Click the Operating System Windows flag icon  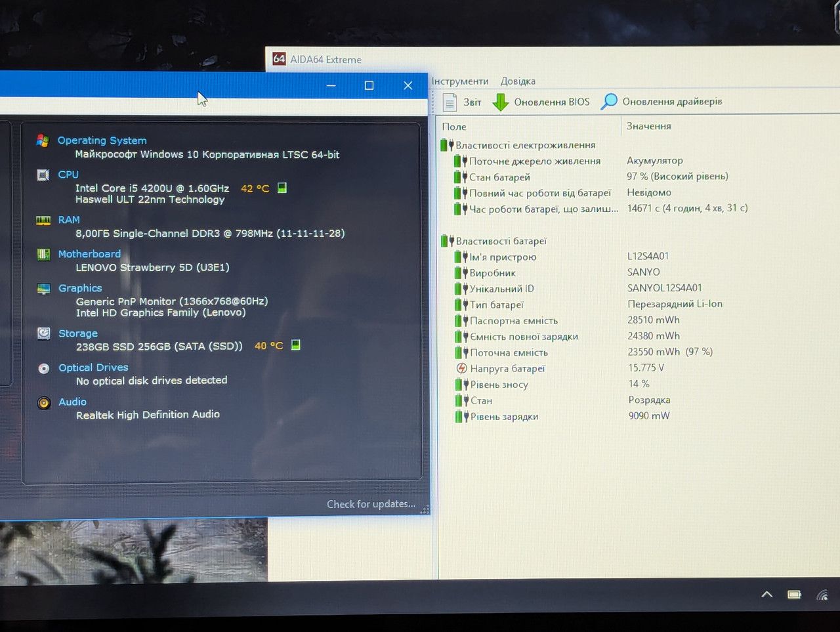coord(43,140)
